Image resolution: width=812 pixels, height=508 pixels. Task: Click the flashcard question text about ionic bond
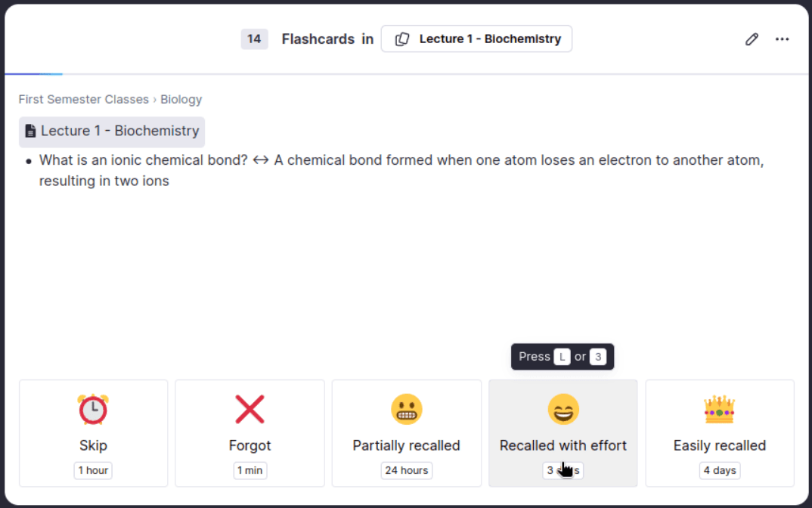tap(144, 160)
